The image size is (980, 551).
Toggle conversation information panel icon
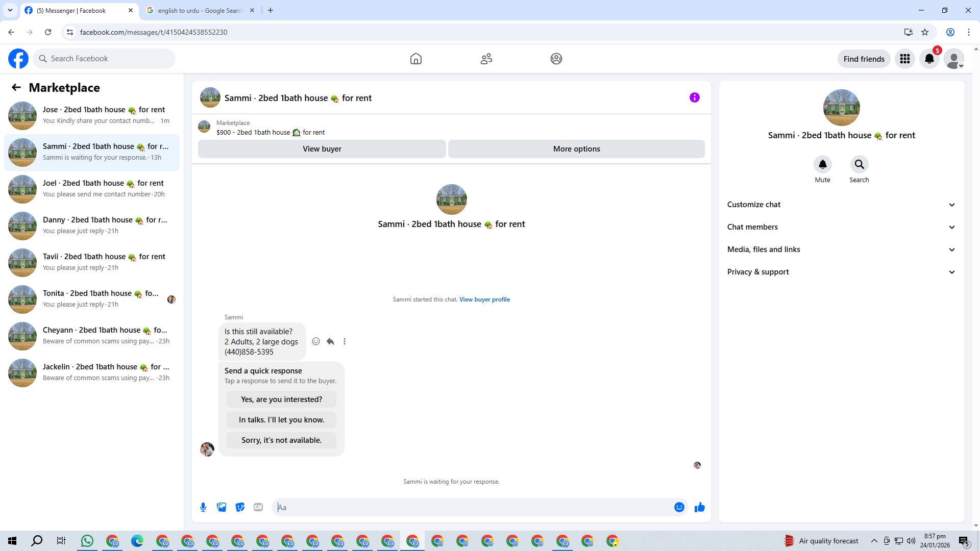pos(694,97)
